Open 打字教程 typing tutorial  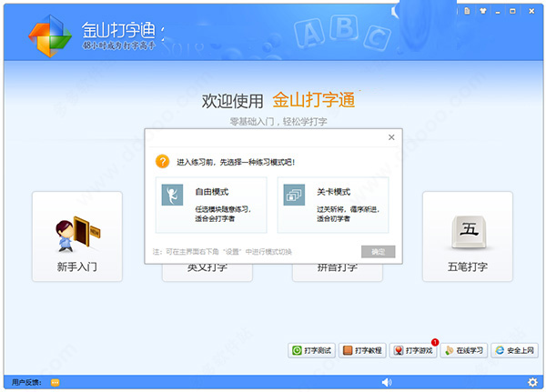click(x=362, y=350)
